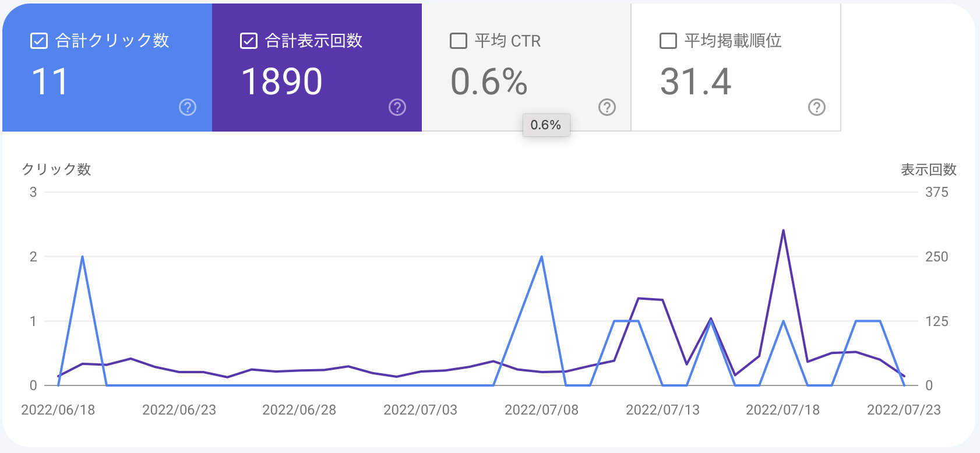Click the 2022/07/13 date label
This screenshot has height=453, width=980.
(x=663, y=410)
